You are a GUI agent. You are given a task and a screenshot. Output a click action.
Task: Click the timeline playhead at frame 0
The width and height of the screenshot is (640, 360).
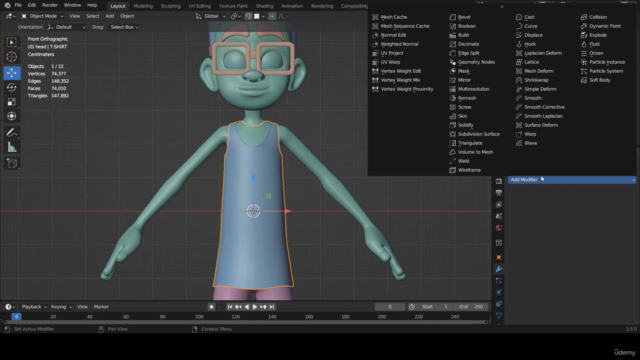point(16,316)
